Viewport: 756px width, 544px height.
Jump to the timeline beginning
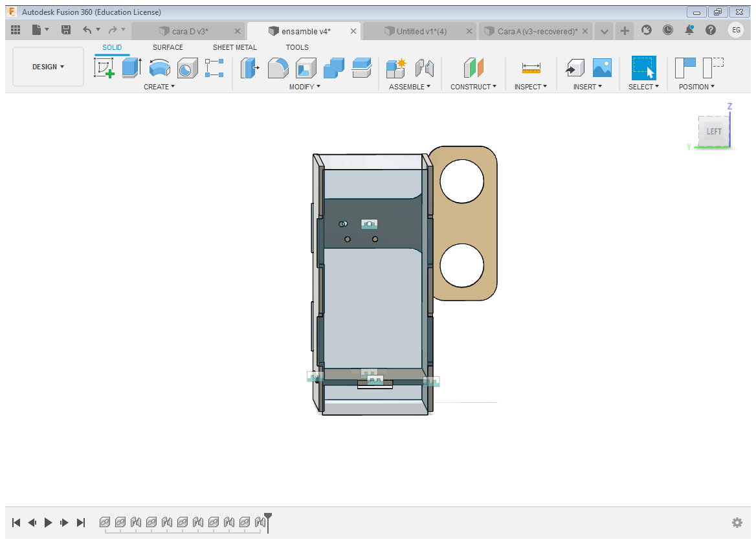click(x=17, y=523)
